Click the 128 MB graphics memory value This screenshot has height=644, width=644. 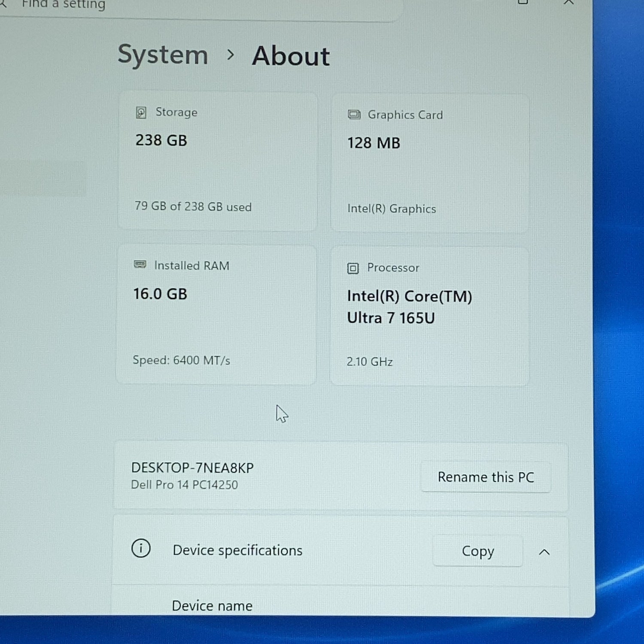tap(374, 143)
